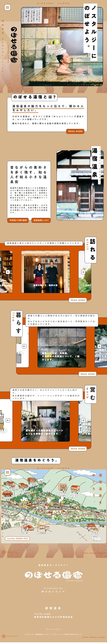This screenshot has width=107, height=644.
Task: Click READ MORE in the のぼせる湯宿とは？ box
Action: (75, 131)
